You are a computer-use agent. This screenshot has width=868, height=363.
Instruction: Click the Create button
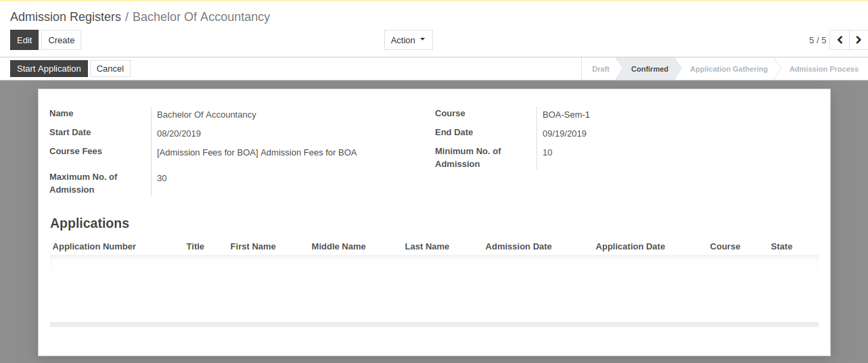(62, 40)
